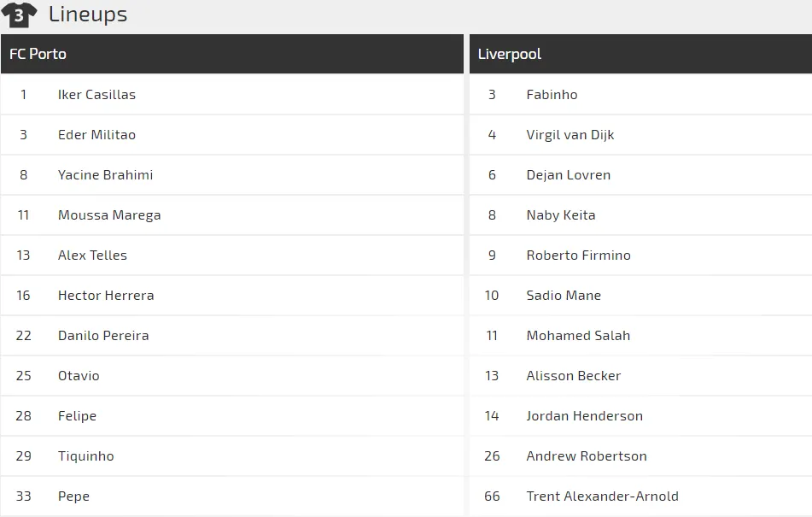The width and height of the screenshot is (812, 517).
Task: Open Fabinho's player page
Action: [552, 95]
